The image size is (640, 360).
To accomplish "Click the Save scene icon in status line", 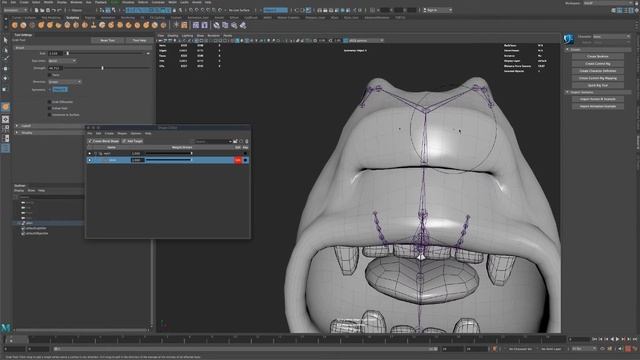I will point(48,10).
